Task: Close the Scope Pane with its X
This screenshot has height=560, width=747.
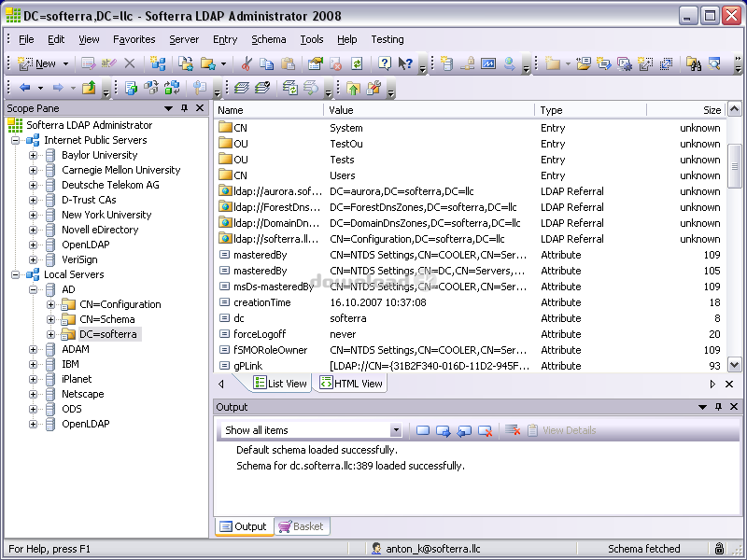Action: [x=200, y=108]
